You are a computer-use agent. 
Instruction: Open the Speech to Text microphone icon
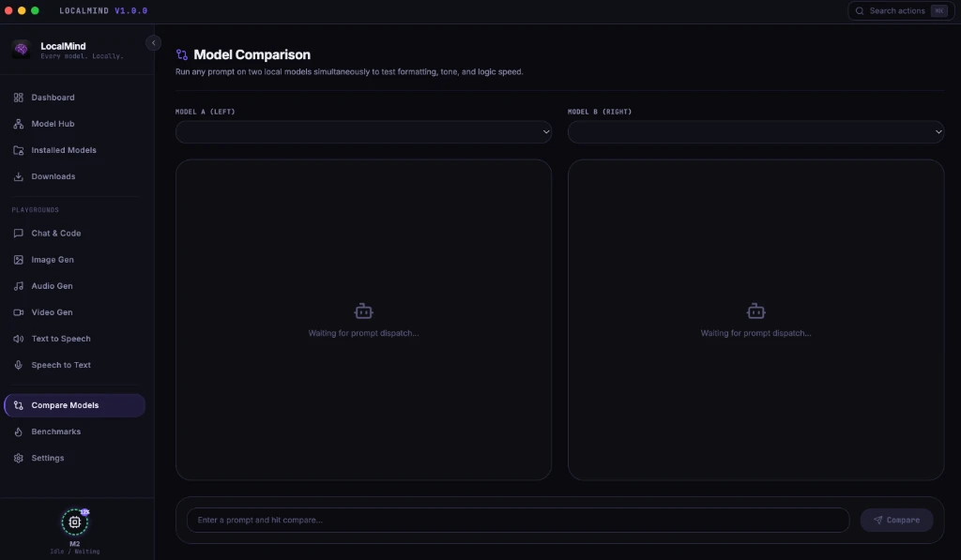[19, 365]
